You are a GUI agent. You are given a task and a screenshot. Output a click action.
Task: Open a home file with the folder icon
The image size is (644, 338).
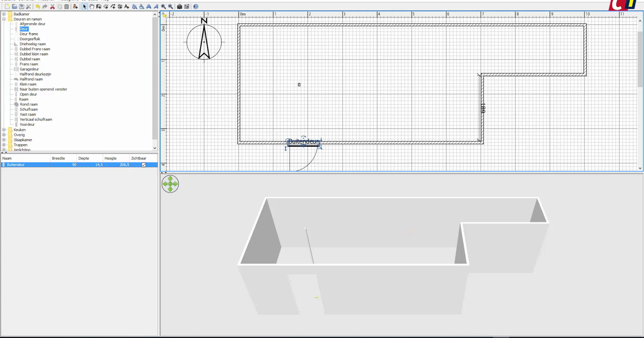click(14, 6)
